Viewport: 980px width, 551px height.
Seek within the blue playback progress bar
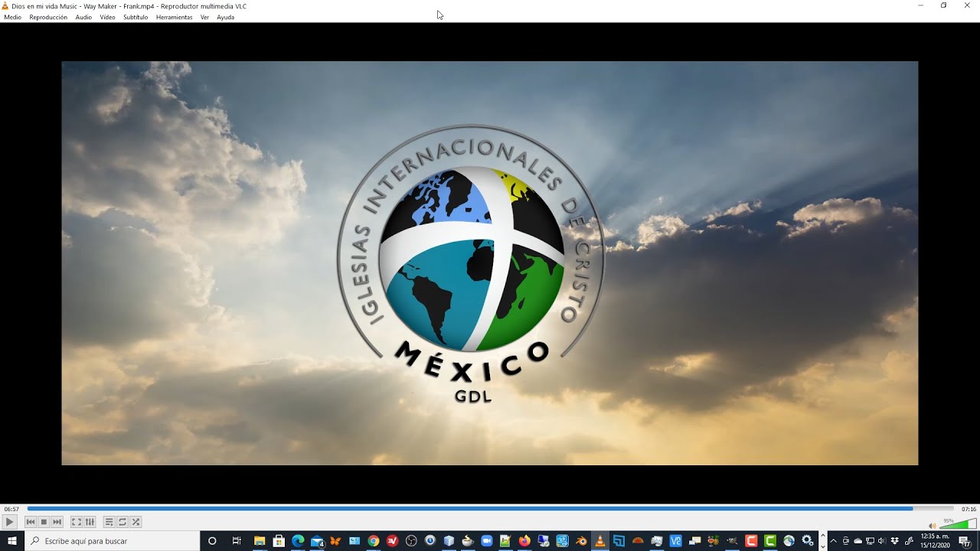point(490,508)
